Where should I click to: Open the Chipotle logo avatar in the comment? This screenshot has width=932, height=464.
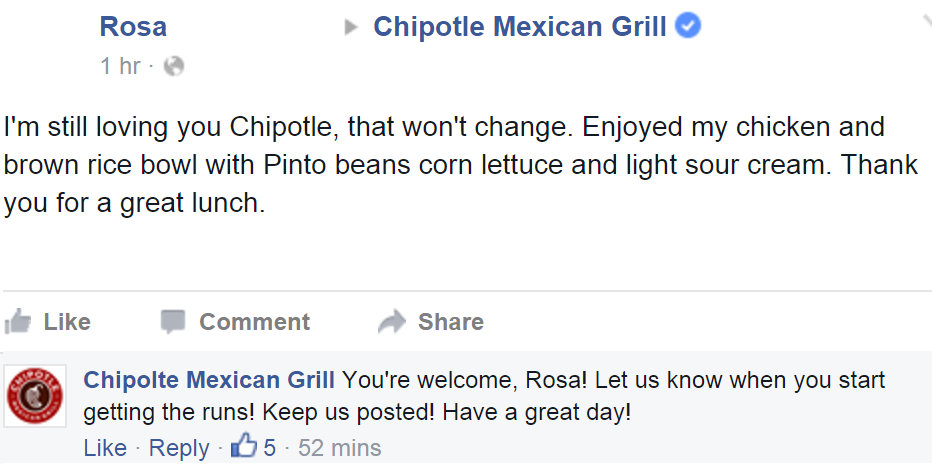pos(34,396)
